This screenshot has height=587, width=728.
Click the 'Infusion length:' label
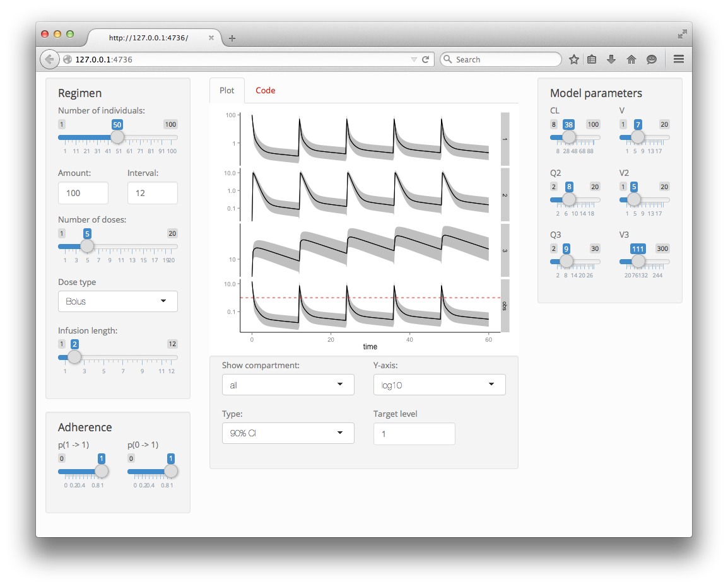pyautogui.click(x=88, y=330)
